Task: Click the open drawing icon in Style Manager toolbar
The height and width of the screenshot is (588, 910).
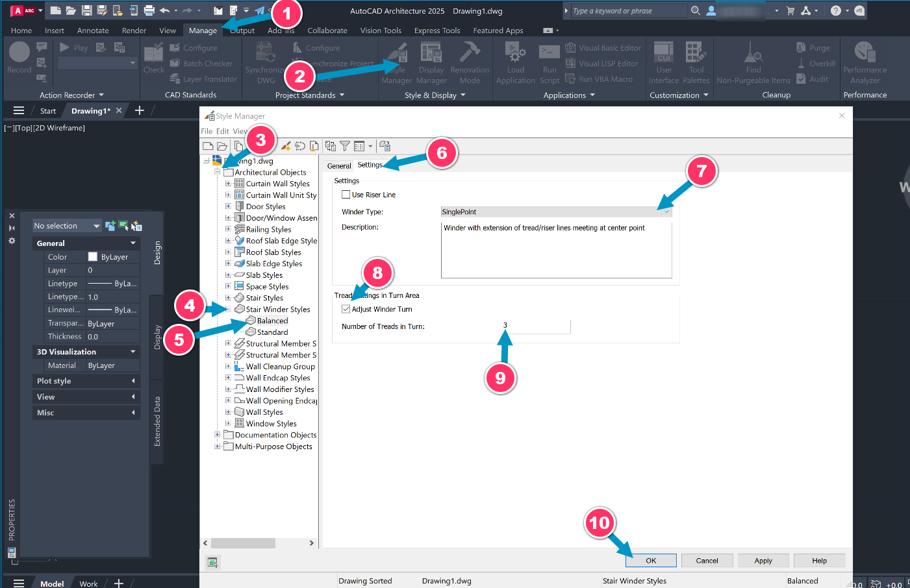Action: [x=222, y=146]
